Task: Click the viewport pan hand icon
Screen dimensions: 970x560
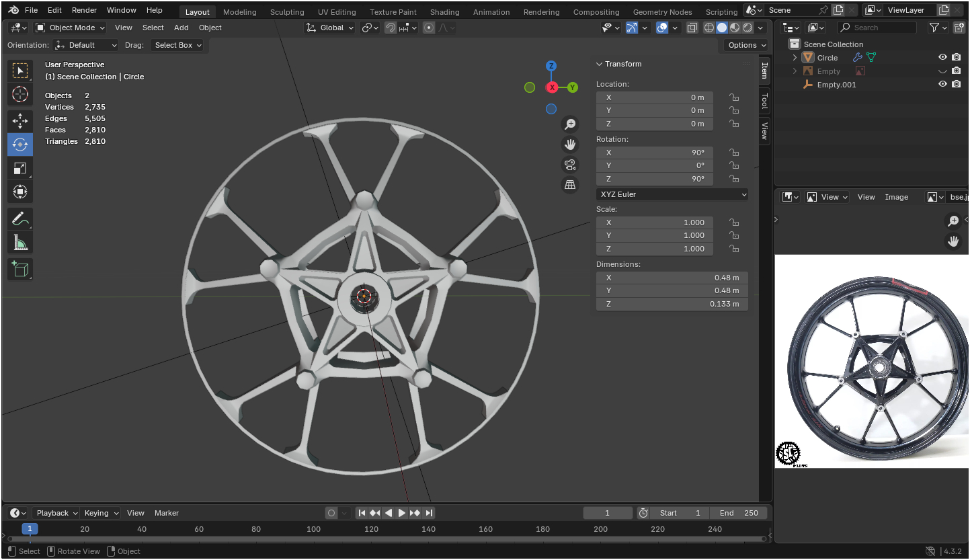Action: pyautogui.click(x=570, y=144)
